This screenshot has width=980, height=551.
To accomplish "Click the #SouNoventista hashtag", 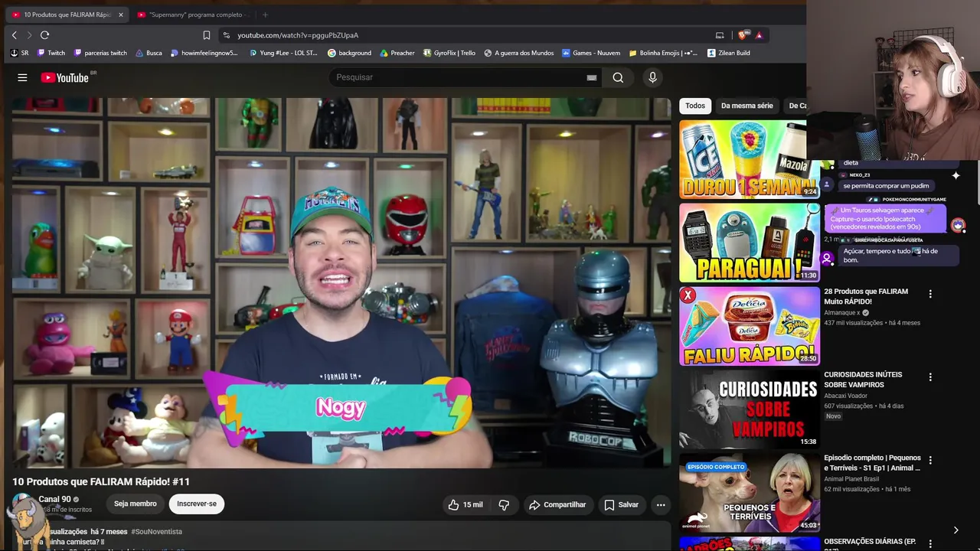I will pyautogui.click(x=156, y=531).
